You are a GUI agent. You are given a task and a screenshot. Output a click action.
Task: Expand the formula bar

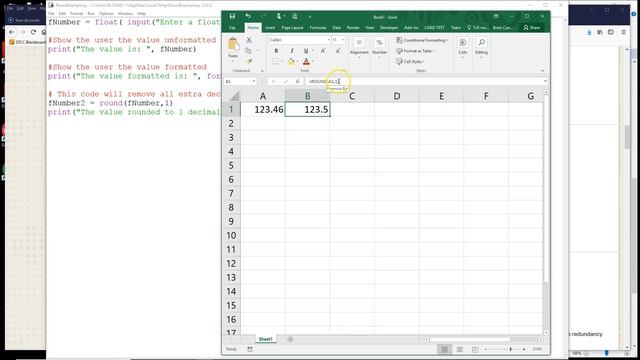tap(545, 81)
